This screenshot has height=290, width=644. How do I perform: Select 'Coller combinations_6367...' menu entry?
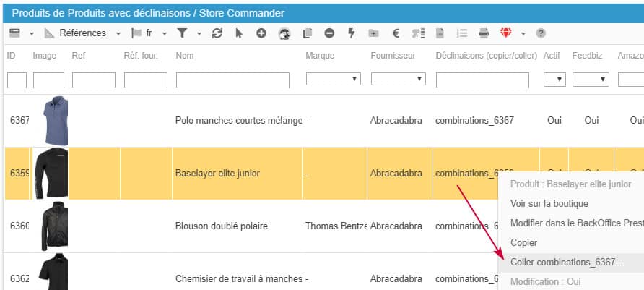click(566, 262)
